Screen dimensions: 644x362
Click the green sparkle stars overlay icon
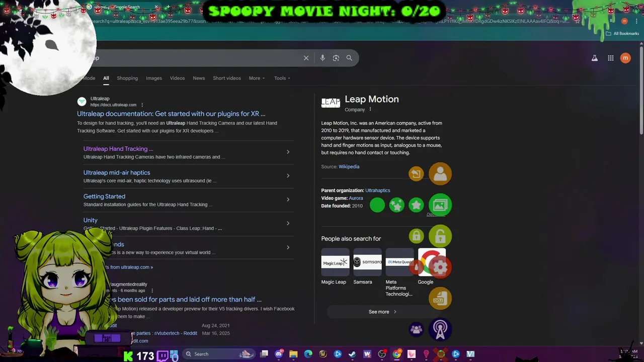396,205
